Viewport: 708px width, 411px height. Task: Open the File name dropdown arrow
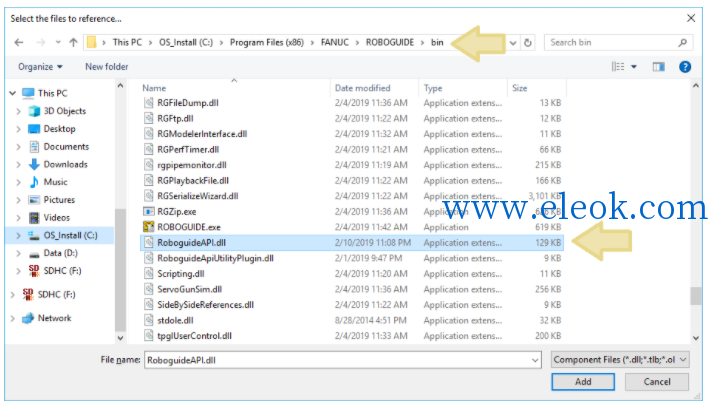tap(535, 360)
